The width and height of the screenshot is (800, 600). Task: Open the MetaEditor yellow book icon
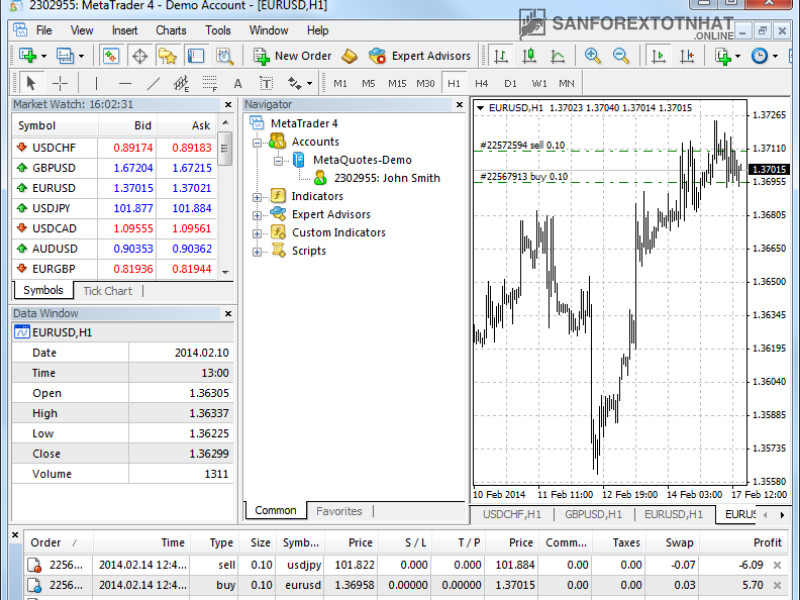[x=349, y=56]
